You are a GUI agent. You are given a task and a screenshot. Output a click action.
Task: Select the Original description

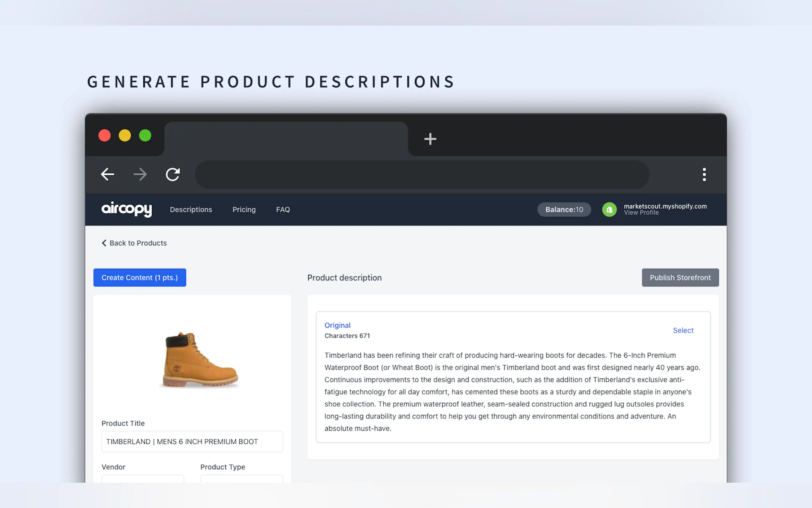point(683,330)
